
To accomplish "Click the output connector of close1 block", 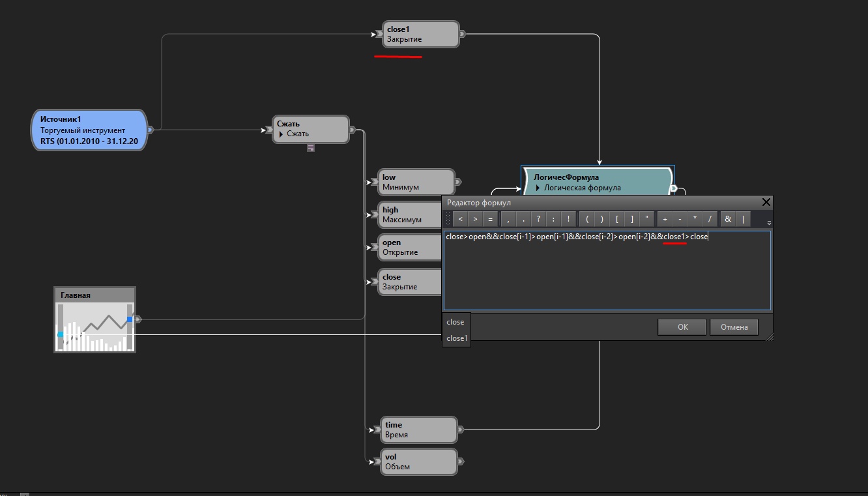I will [463, 34].
